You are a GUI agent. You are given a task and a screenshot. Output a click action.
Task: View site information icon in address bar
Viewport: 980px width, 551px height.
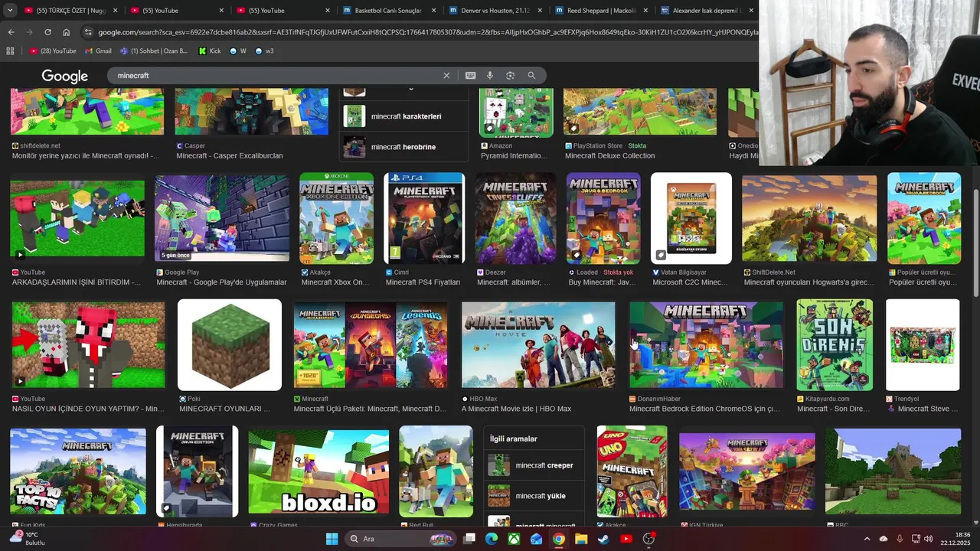(x=88, y=32)
